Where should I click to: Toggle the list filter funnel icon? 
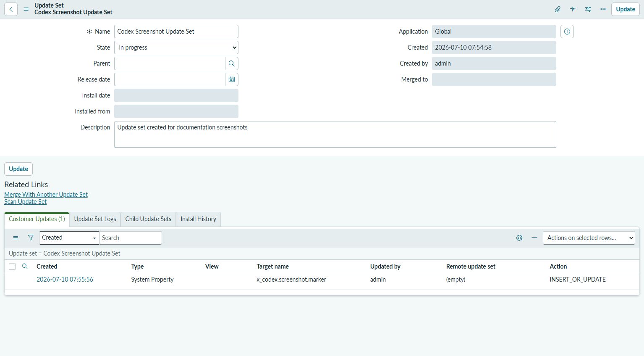coord(31,238)
